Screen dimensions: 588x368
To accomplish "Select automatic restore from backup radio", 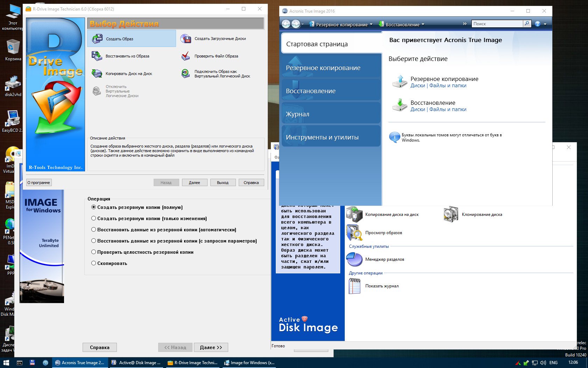I will pyautogui.click(x=93, y=230).
